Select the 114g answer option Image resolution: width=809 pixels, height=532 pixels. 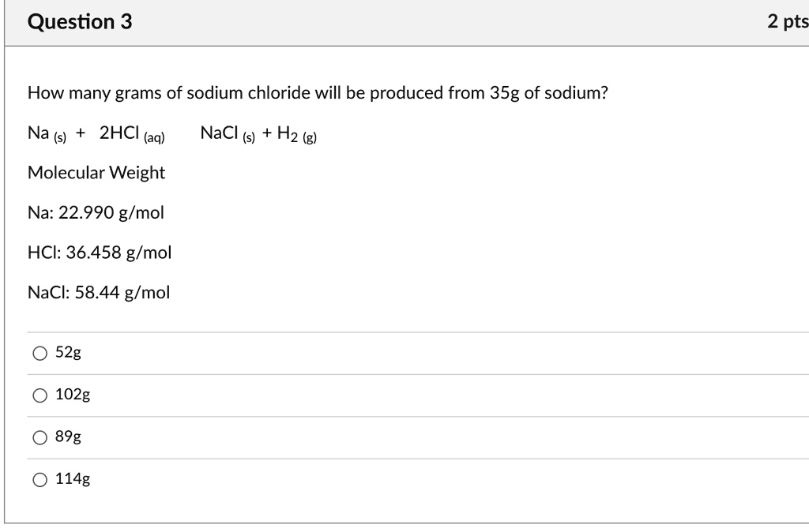[40, 478]
